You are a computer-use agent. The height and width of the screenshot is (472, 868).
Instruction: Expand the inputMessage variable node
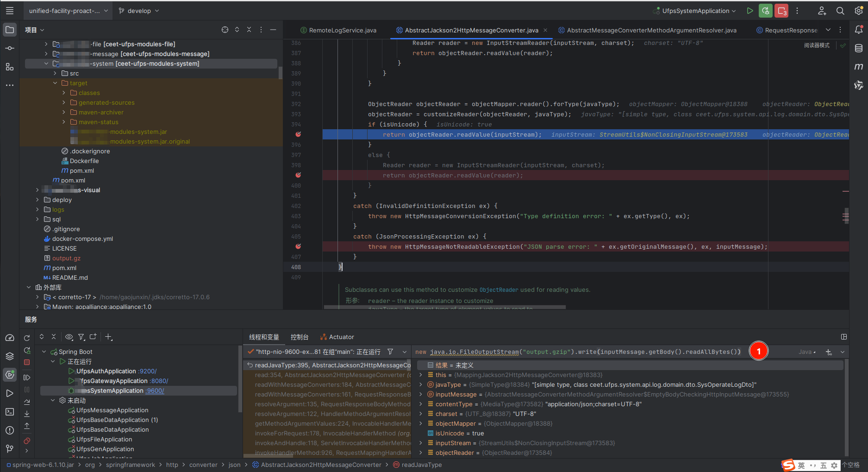tap(421, 394)
